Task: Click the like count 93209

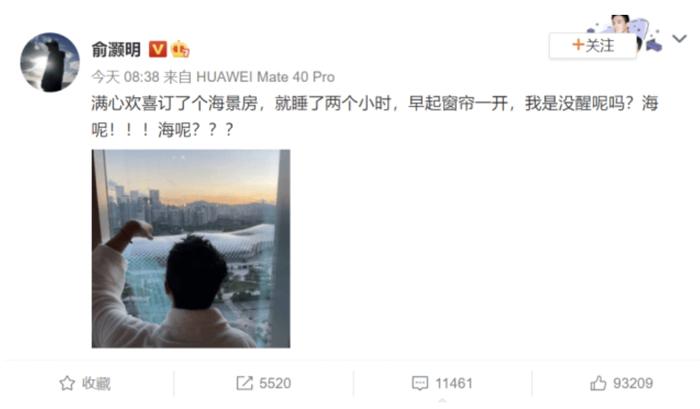Action: point(633,383)
